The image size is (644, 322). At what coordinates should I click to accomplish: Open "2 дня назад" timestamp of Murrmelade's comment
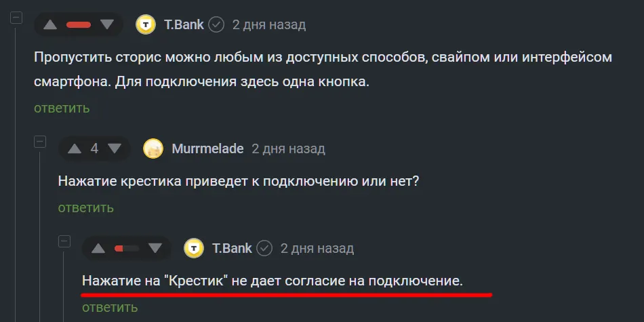coord(288,149)
